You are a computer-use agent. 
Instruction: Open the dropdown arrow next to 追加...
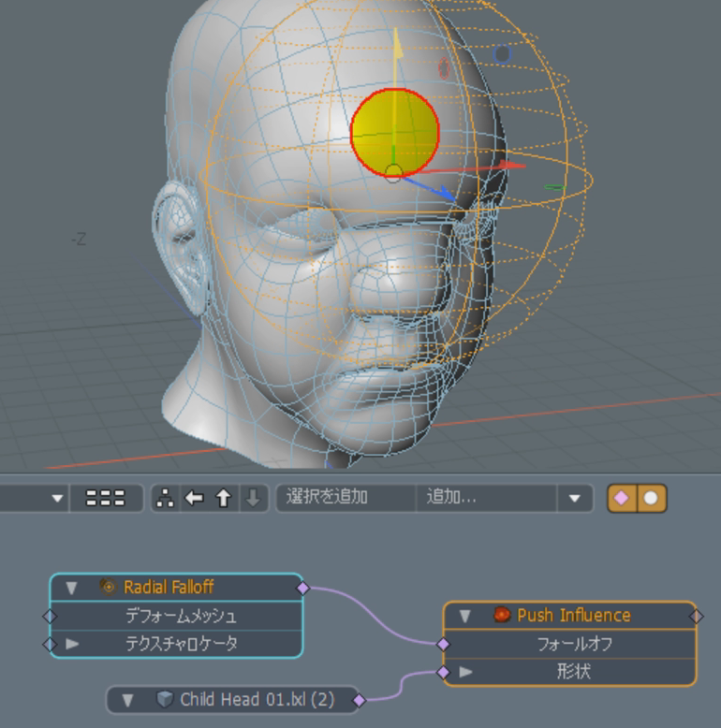click(574, 498)
